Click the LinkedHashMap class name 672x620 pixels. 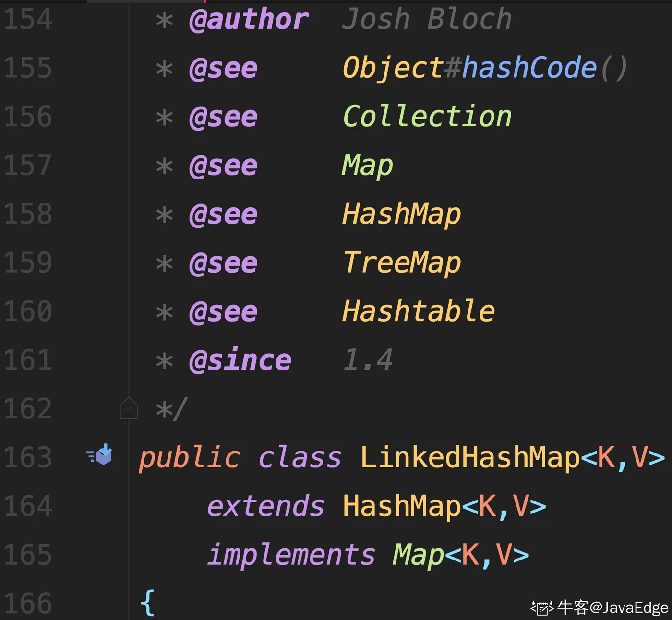pos(470,457)
